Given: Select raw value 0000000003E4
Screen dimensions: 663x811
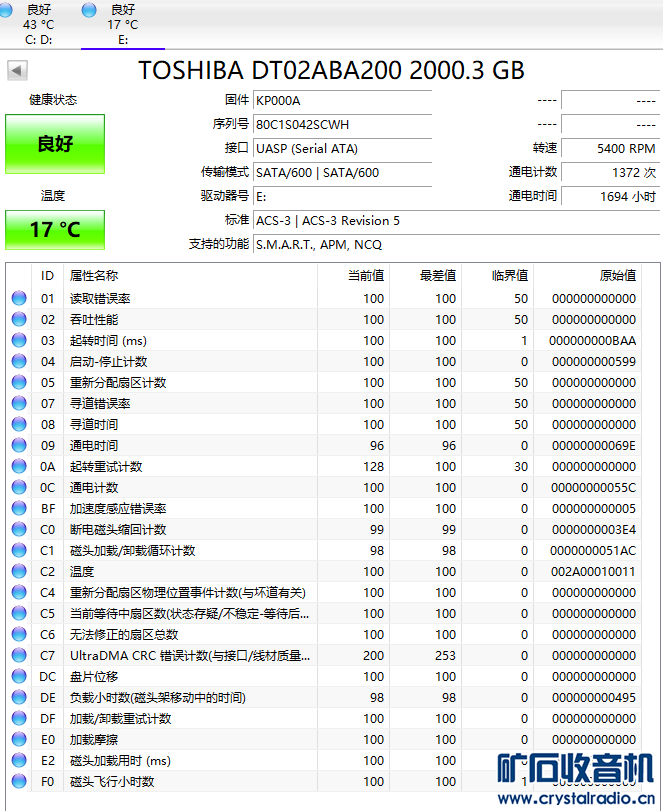Looking at the screenshot, I should [594, 530].
